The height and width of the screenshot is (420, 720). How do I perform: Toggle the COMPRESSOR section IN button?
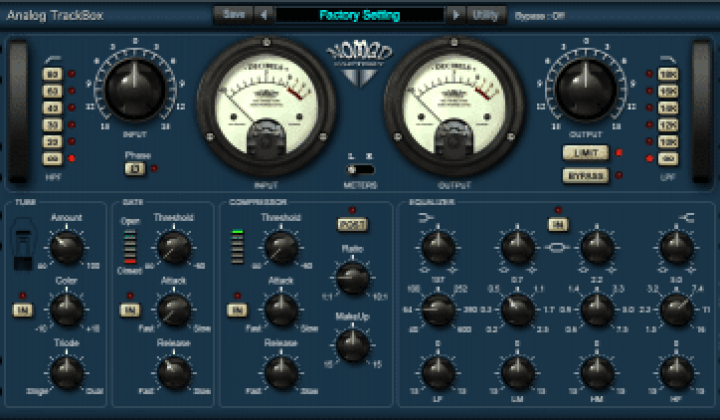(x=237, y=310)
